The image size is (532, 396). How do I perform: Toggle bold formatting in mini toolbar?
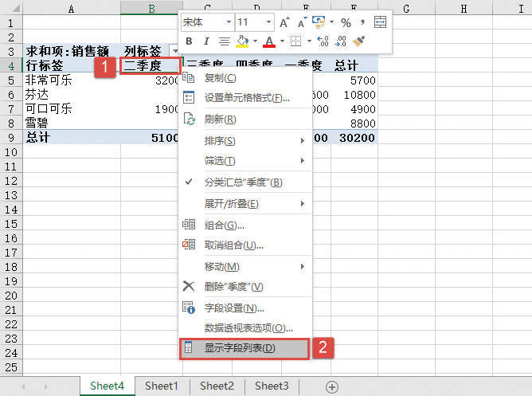(189, 41)
